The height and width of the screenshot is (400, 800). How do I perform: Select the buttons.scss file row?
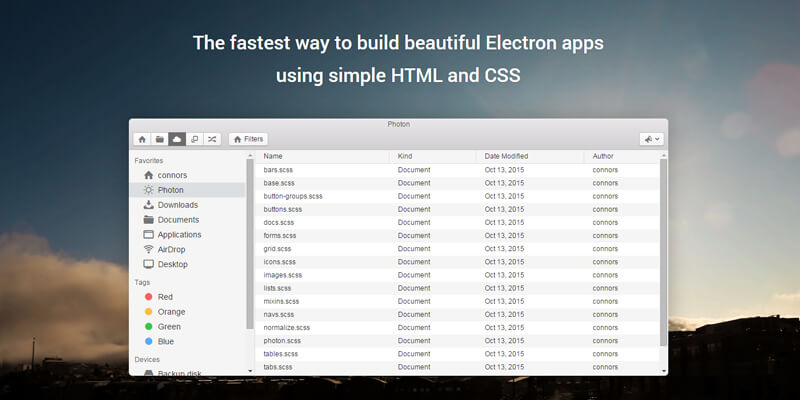click(283, 209)
